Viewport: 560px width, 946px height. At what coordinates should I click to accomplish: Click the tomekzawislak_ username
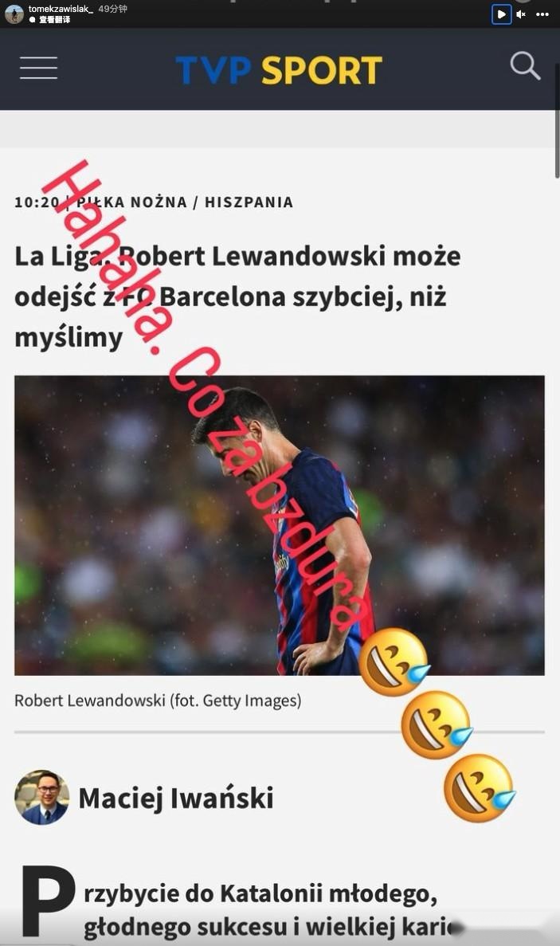[x=61, y=9]
